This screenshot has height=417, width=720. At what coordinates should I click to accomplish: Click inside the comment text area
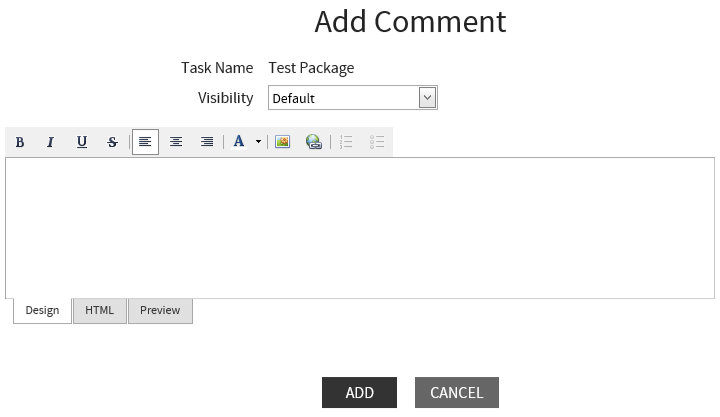[360, 228]
